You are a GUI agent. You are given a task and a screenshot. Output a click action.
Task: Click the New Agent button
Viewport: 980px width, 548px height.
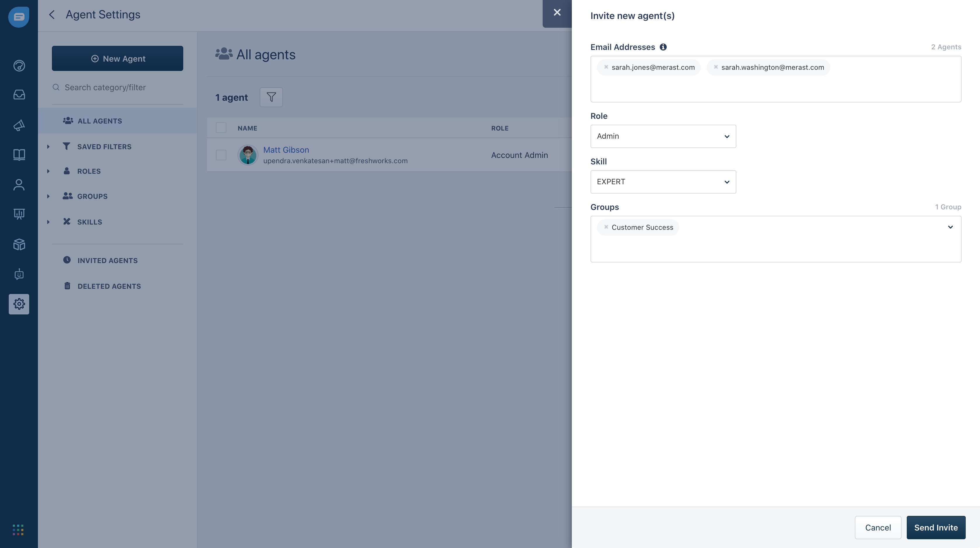118,58
